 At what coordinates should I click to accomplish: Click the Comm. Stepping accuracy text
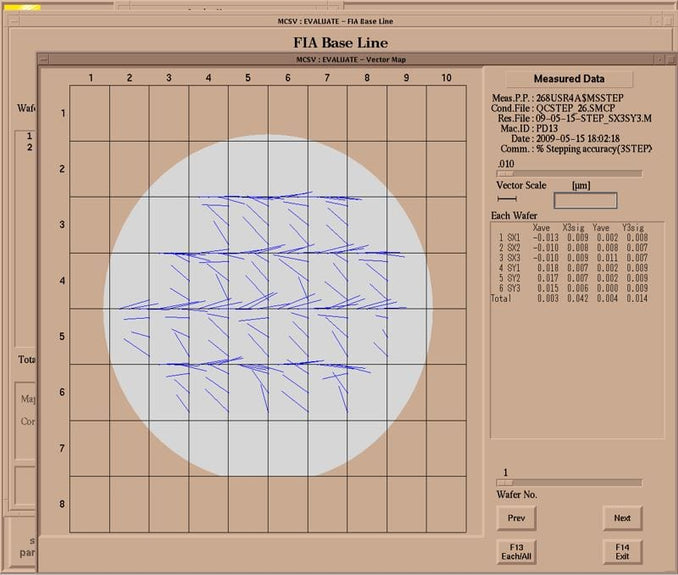click(x=594, y=149)
